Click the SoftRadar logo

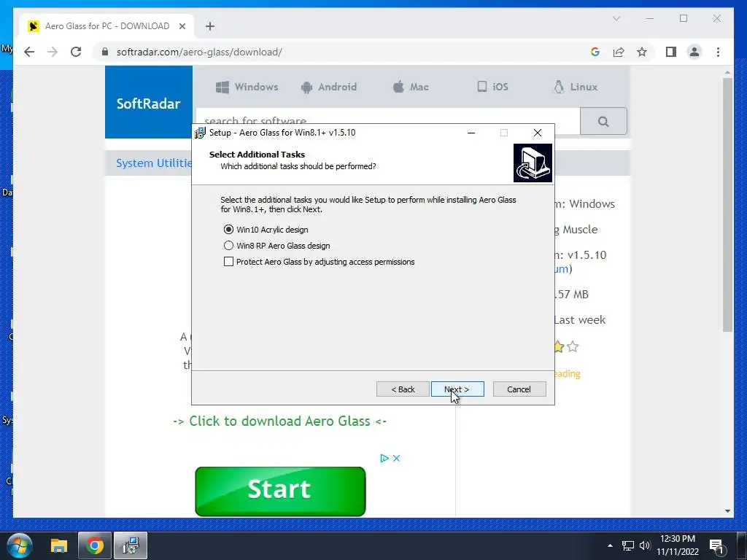(149, 102)
